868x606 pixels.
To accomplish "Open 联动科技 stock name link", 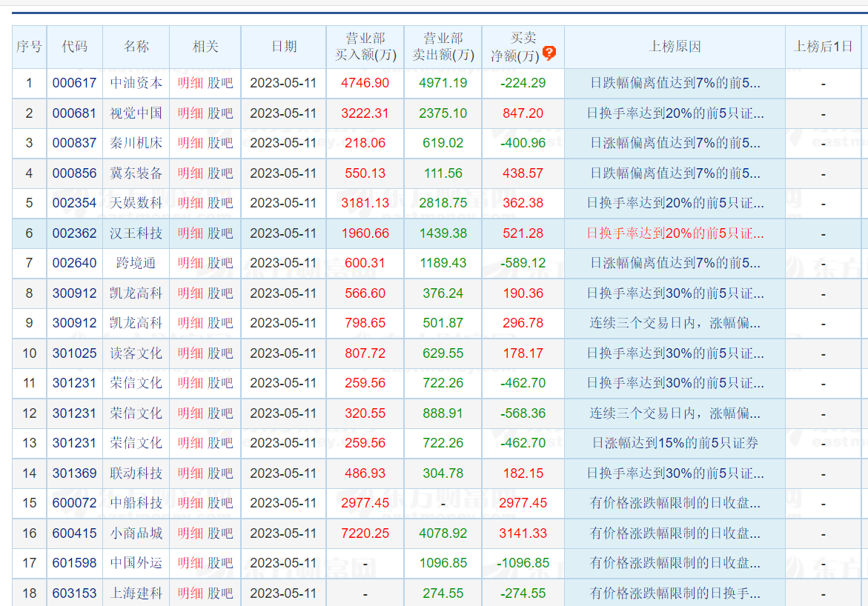I will (136, 473).
